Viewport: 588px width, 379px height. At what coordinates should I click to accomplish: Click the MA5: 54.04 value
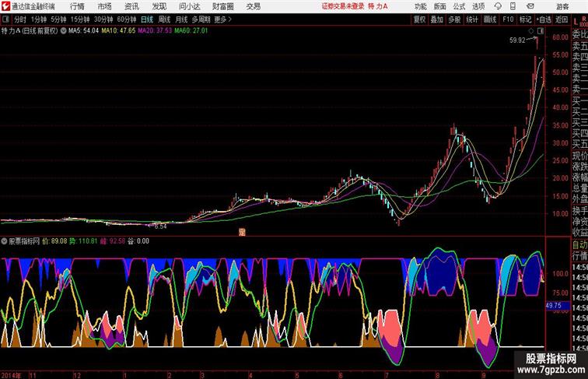[x=83, y=31]
